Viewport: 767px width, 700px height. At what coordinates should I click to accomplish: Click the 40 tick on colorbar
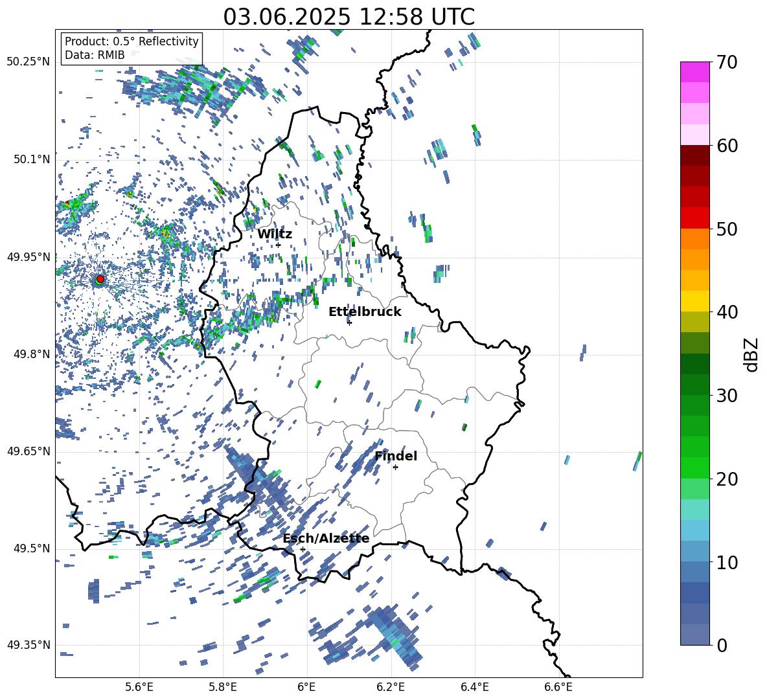727,312
